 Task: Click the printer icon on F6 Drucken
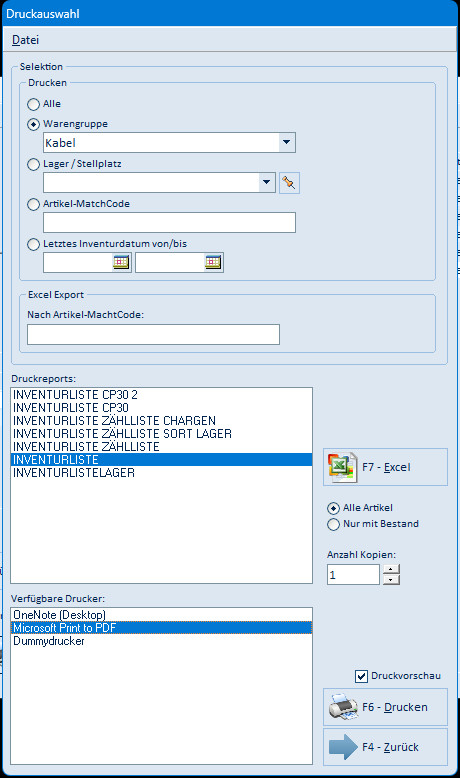[343, 707]
